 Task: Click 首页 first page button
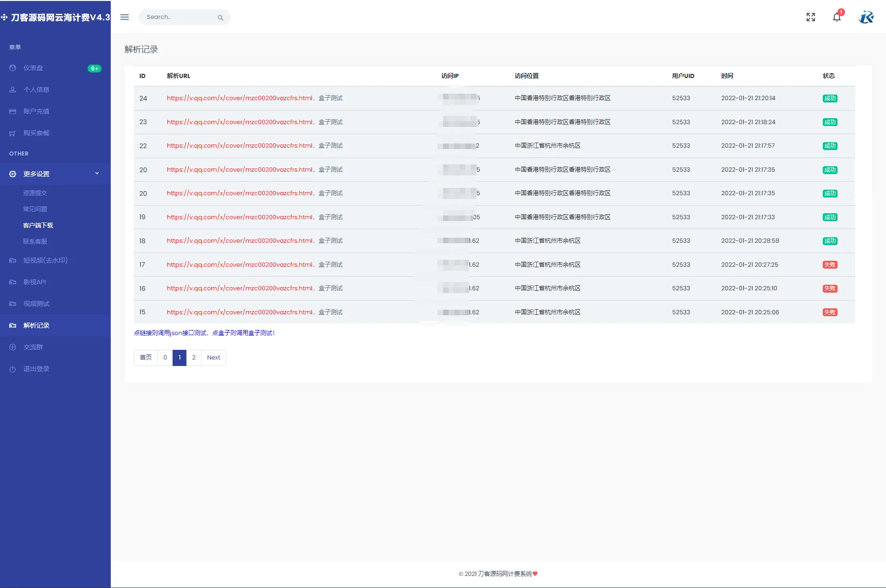(146, 358)
